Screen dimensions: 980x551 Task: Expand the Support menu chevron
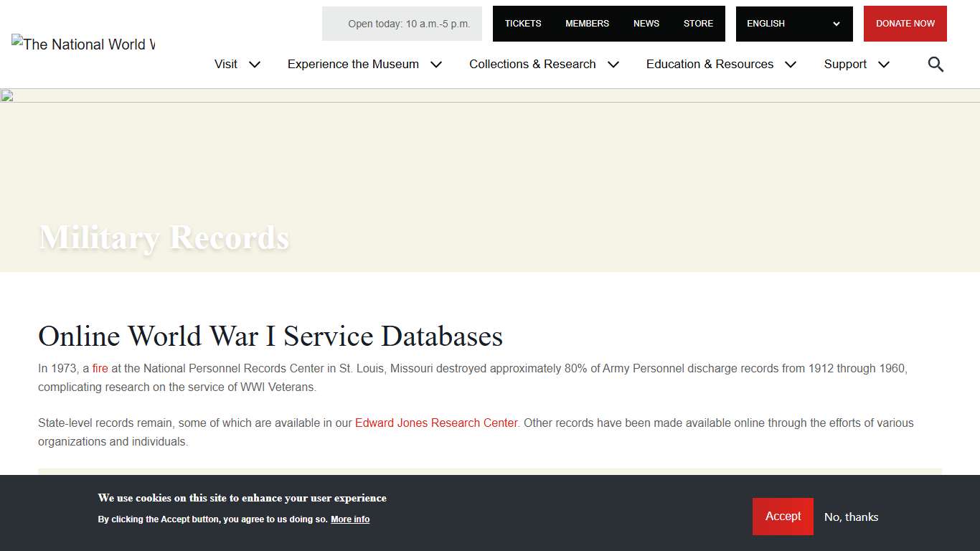(884, 65)
